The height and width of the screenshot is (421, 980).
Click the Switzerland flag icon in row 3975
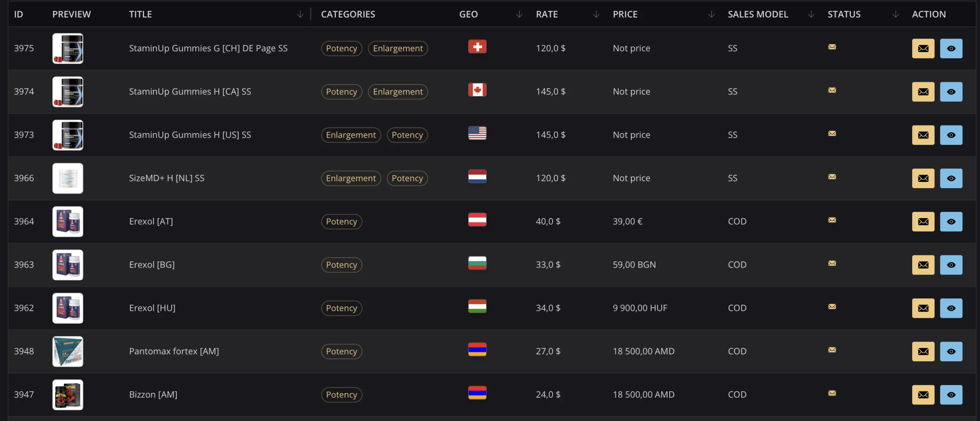pyautogui.click(x=477, y=47)
